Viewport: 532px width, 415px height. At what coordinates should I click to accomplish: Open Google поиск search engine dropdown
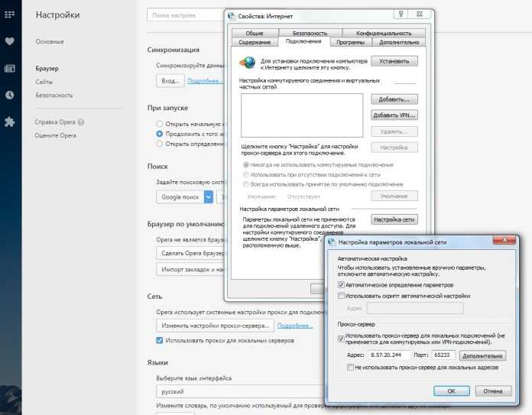pos(185,197)
